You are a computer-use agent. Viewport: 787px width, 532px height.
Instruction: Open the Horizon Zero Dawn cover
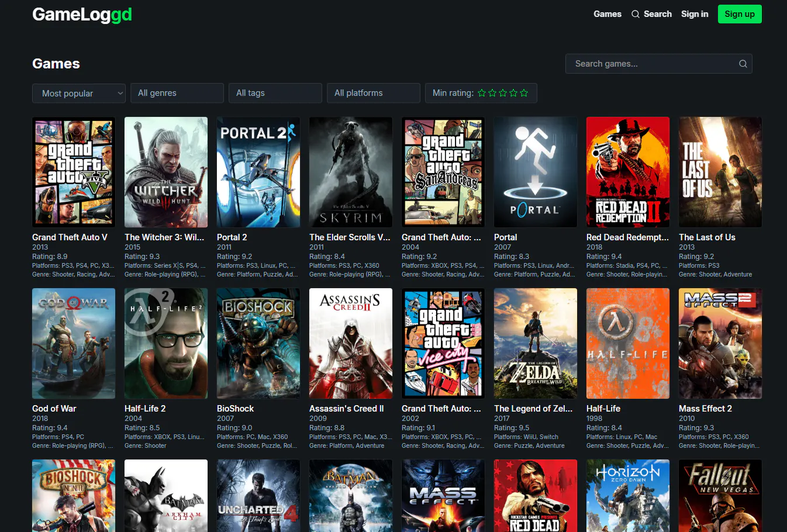click(x=628, y=496)
